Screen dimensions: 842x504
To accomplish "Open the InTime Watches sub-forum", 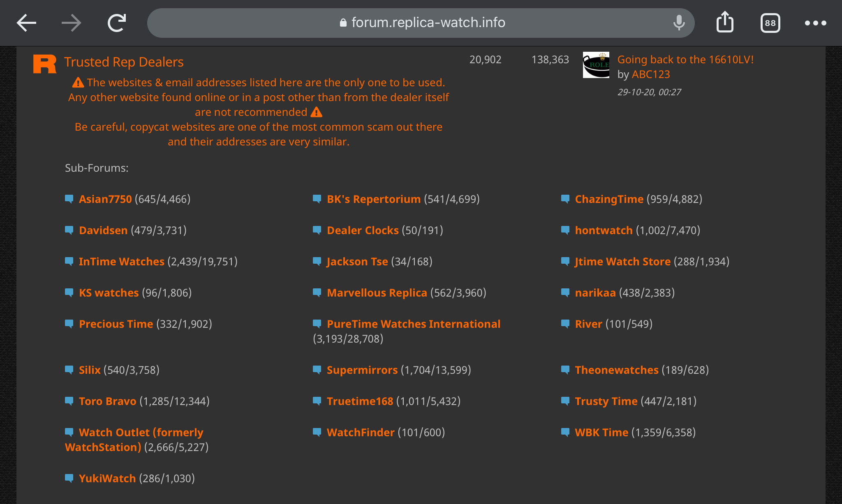I will pos(122,261).
